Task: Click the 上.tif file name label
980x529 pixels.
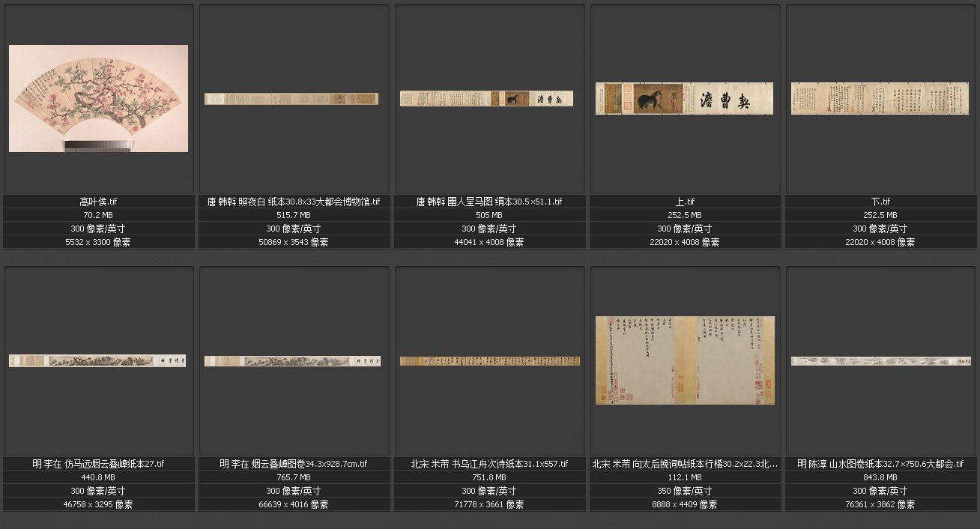Action: pyautogui.click(x=685, y=202)
